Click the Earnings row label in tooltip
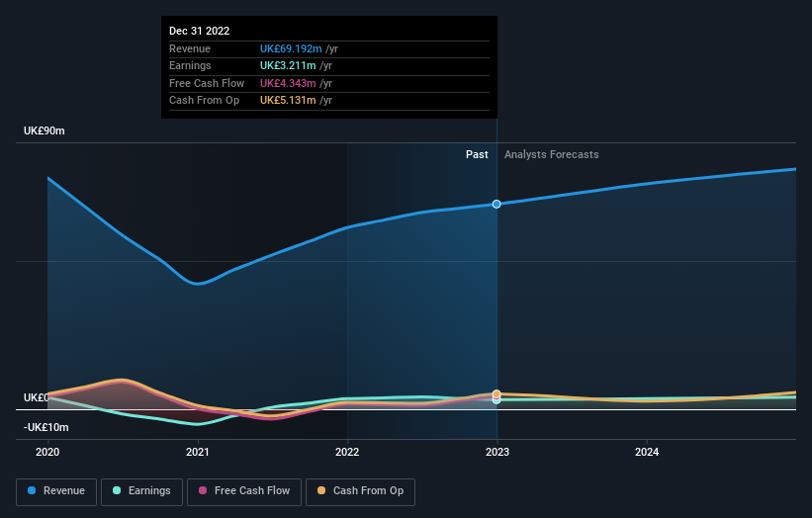 190,65
